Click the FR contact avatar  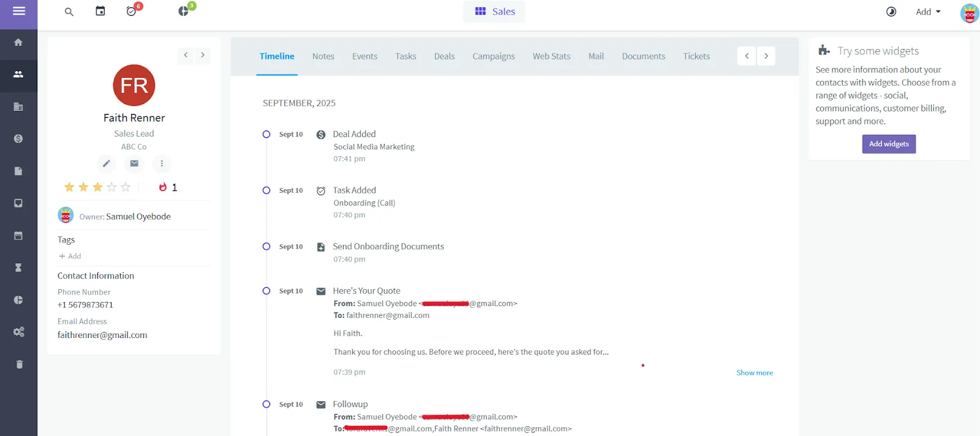coord(134,85)
